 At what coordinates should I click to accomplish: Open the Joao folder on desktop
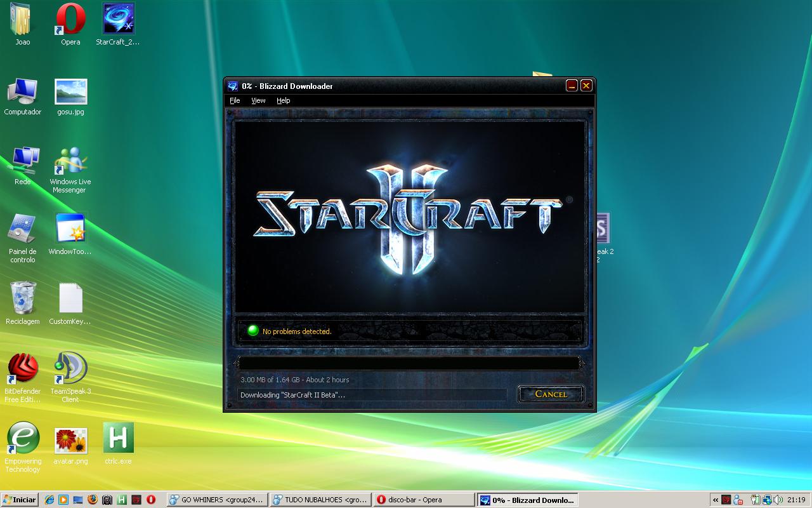tap(23, 25)
